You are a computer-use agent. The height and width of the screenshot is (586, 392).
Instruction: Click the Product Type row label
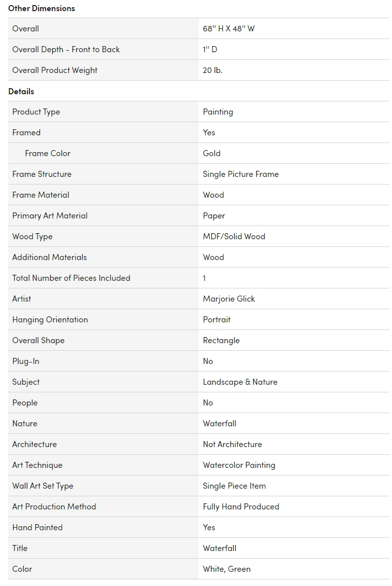[37, 112]
